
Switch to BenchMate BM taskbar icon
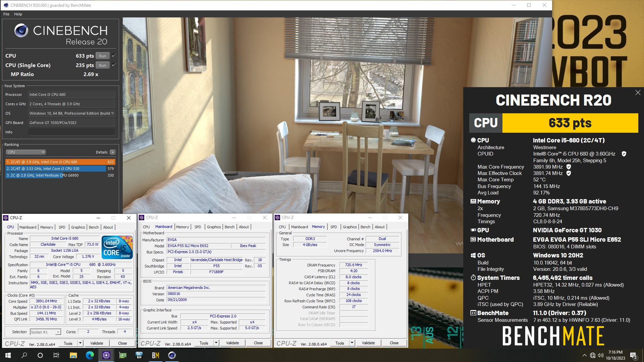coord(155,355)
